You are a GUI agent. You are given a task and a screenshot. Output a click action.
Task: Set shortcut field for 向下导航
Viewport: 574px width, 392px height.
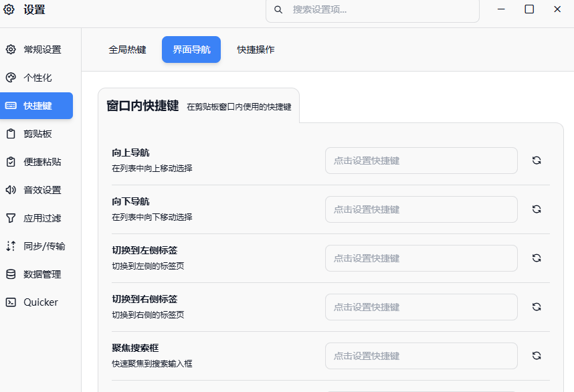pos(421,209)
